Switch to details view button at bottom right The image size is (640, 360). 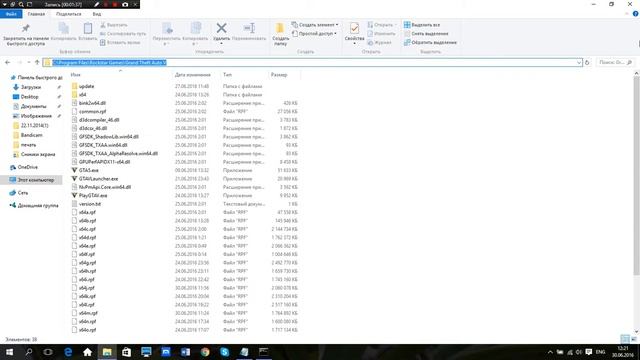(x=625, y=339)
